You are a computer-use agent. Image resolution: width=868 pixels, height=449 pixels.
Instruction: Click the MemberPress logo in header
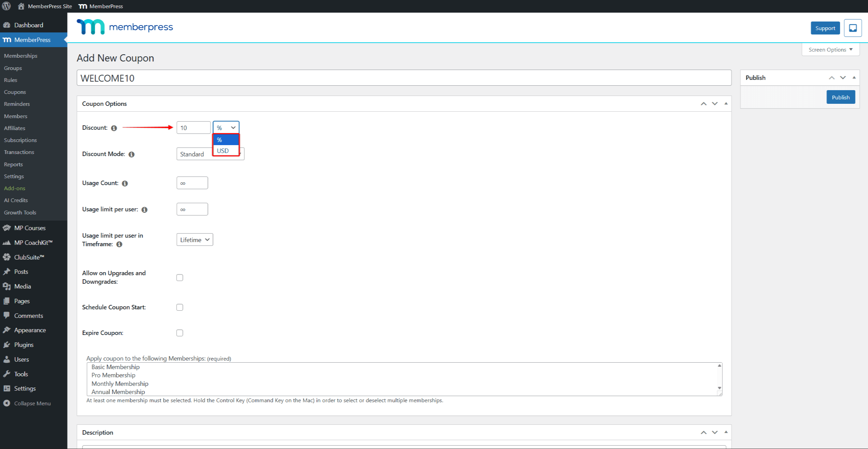click(125, 27)
